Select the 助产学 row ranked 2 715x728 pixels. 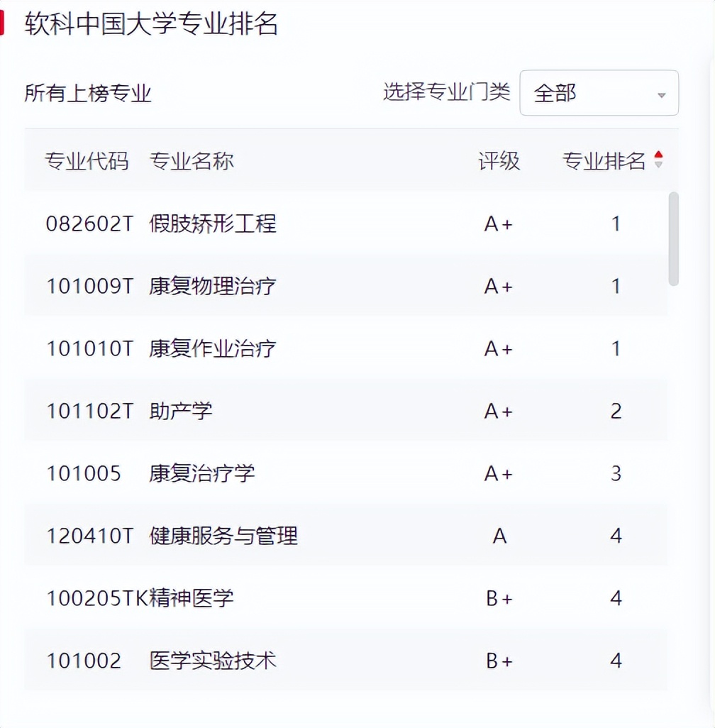pyautogui.click(x=284, y=411)
